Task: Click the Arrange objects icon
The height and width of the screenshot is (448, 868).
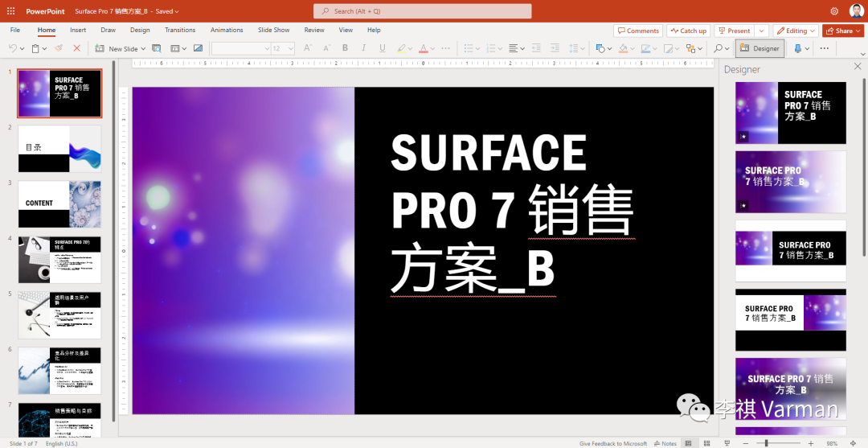Action: [690, 49]
